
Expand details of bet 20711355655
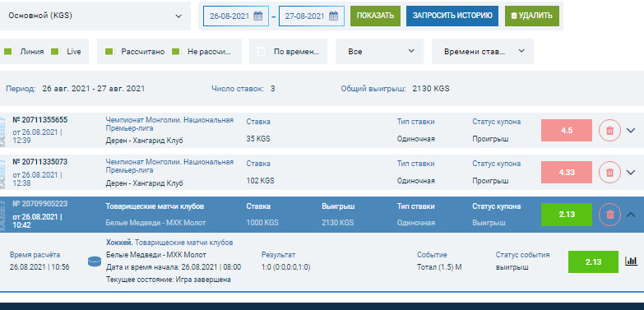(631, 131)
